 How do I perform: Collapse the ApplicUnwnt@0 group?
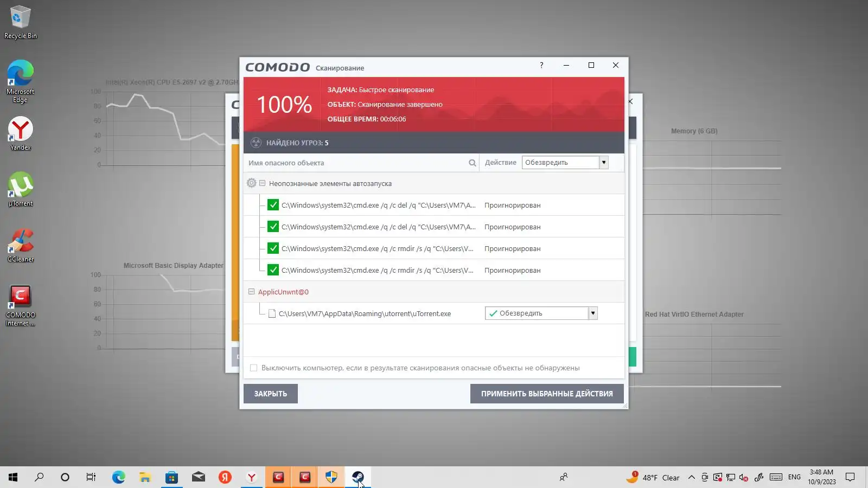(251, 292)
